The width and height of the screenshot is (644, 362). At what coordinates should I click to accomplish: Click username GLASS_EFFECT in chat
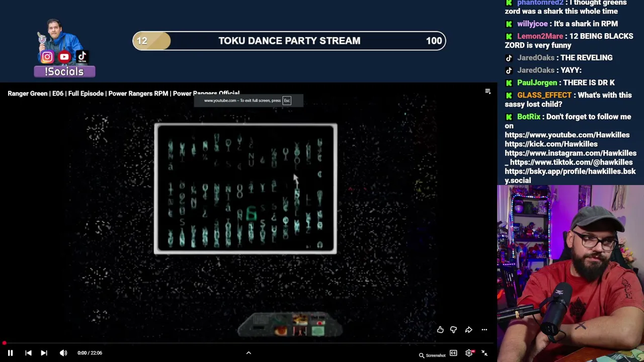[544, 95]
